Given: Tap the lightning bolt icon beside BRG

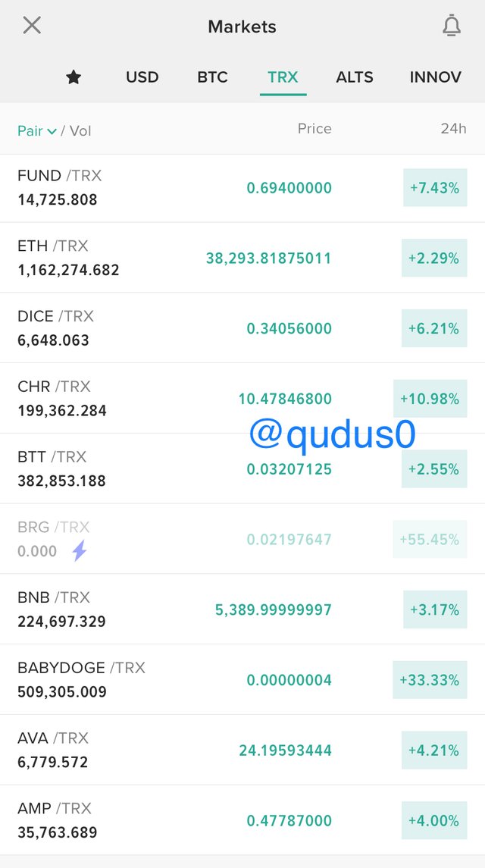Looking at the screenshot, I should (79, 551).
